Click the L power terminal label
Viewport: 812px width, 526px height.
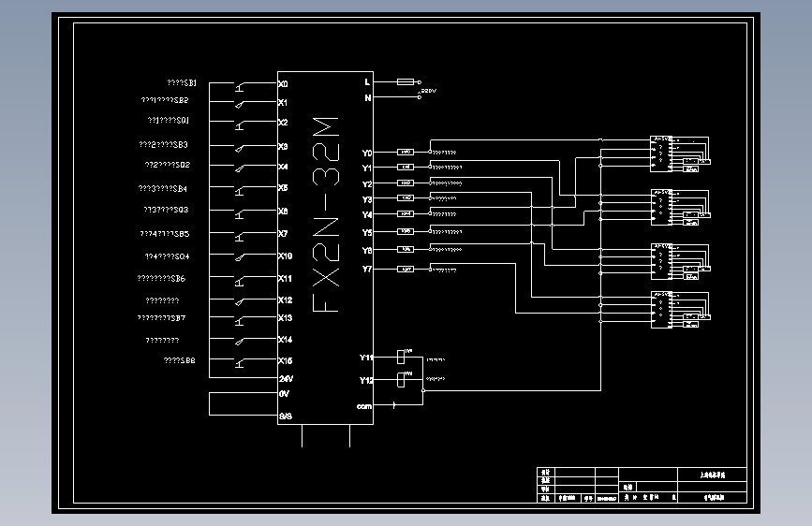367,81
